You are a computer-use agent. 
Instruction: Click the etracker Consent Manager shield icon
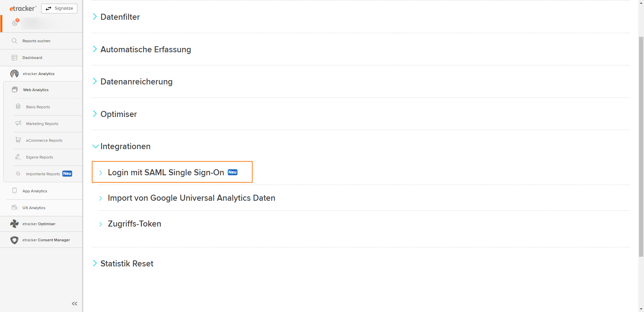point(14,240)
